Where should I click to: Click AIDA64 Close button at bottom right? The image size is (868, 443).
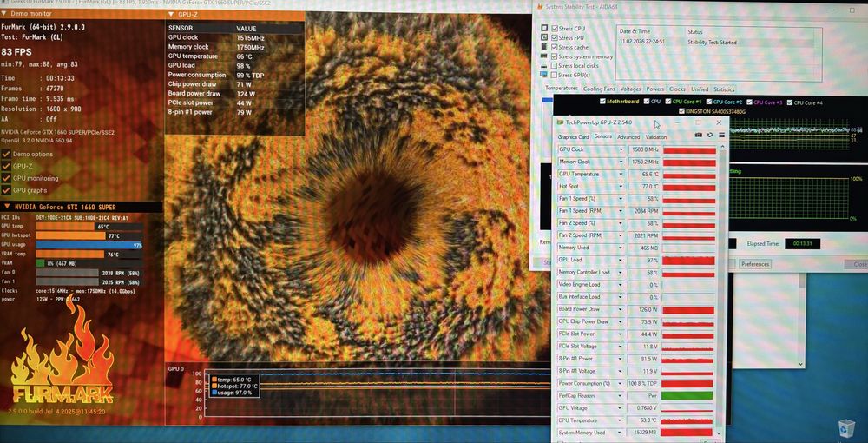pos(856,265)
